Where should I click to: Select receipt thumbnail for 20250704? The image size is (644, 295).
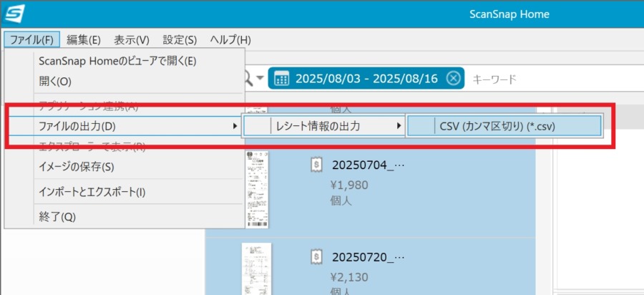click(257, 190)
